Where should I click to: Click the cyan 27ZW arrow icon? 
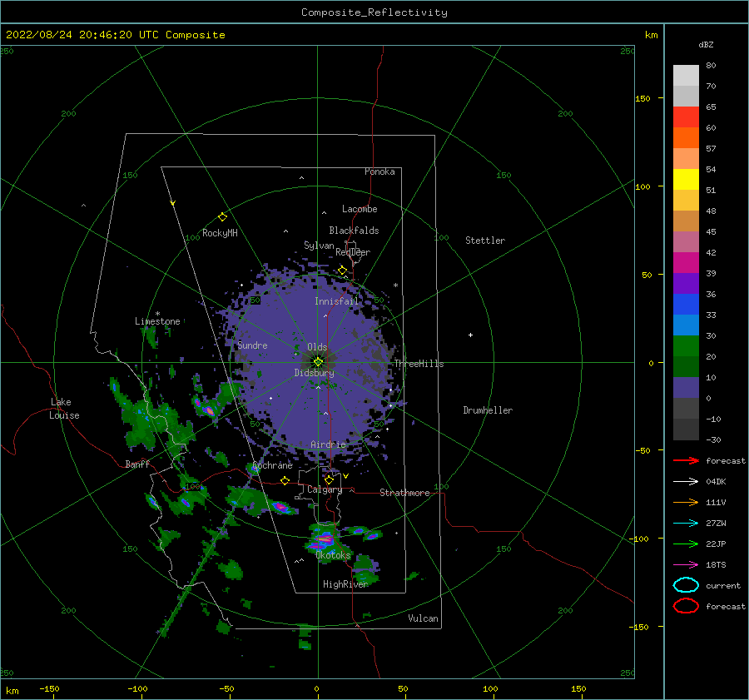686,524
